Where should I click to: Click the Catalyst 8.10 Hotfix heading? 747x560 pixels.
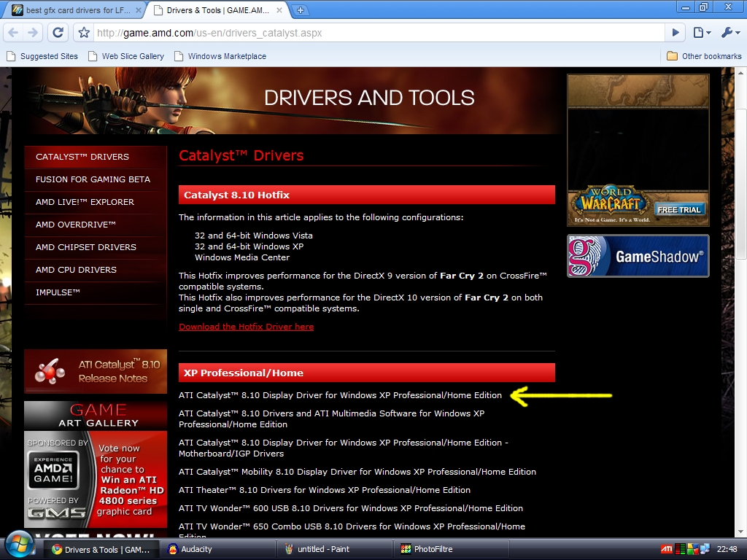(367, 195)
